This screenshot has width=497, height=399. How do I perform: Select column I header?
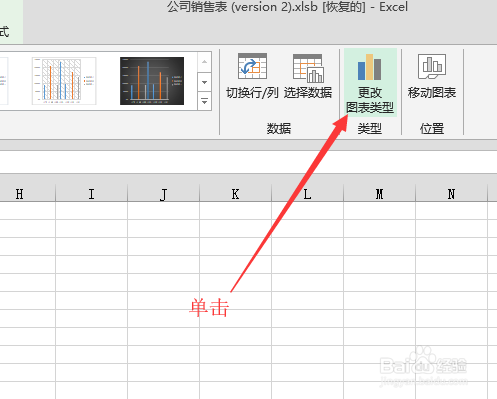(91, 194)
